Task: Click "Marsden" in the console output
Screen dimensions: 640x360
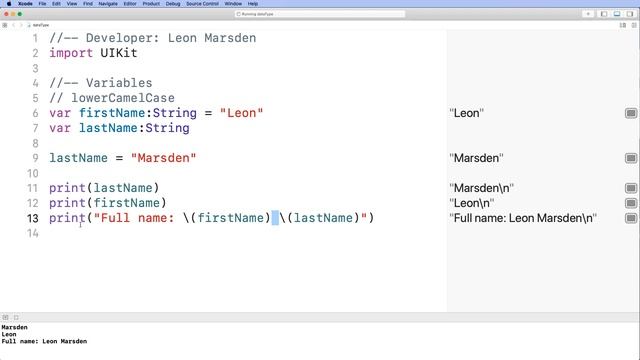Action: pyautogui.click(x=14, y=327)
